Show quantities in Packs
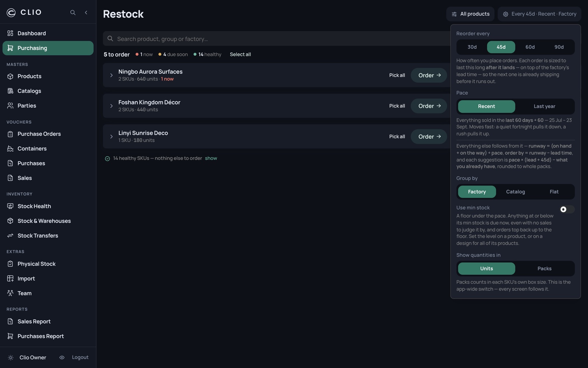The image size is (588, 368). point(544,269)
